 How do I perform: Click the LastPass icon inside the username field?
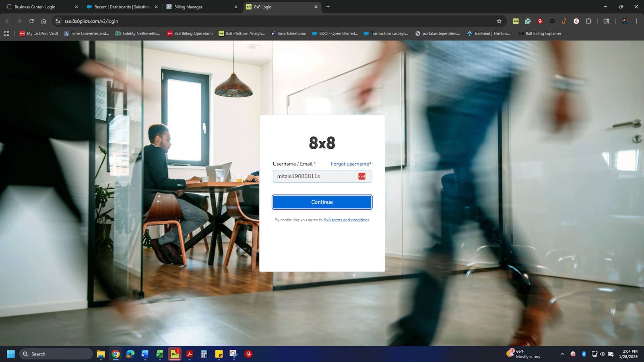point(361,176)
